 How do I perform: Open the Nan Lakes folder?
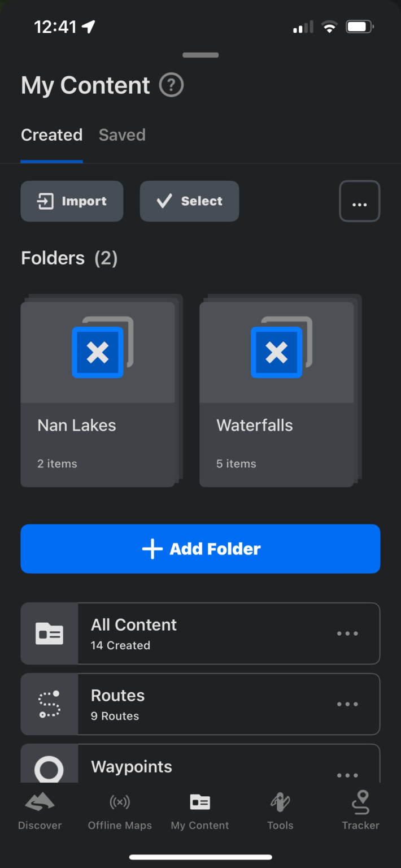pyautogui.click(x=98, y=394)
